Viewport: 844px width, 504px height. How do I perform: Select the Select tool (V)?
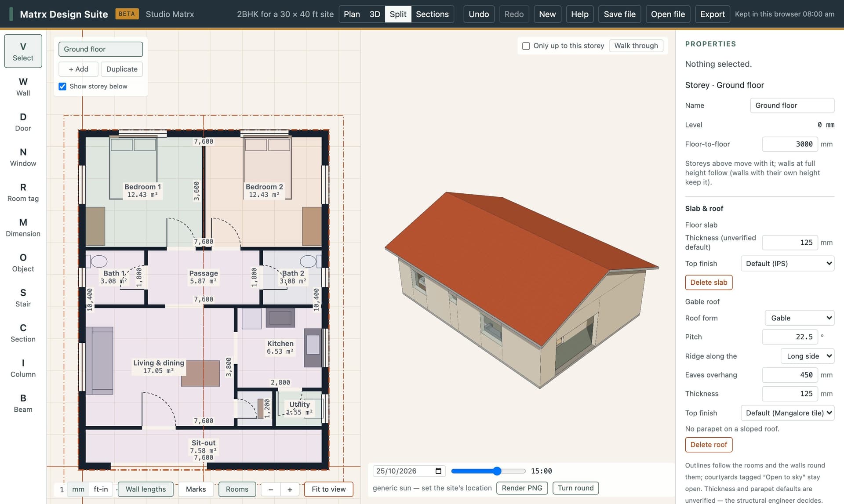23,51
